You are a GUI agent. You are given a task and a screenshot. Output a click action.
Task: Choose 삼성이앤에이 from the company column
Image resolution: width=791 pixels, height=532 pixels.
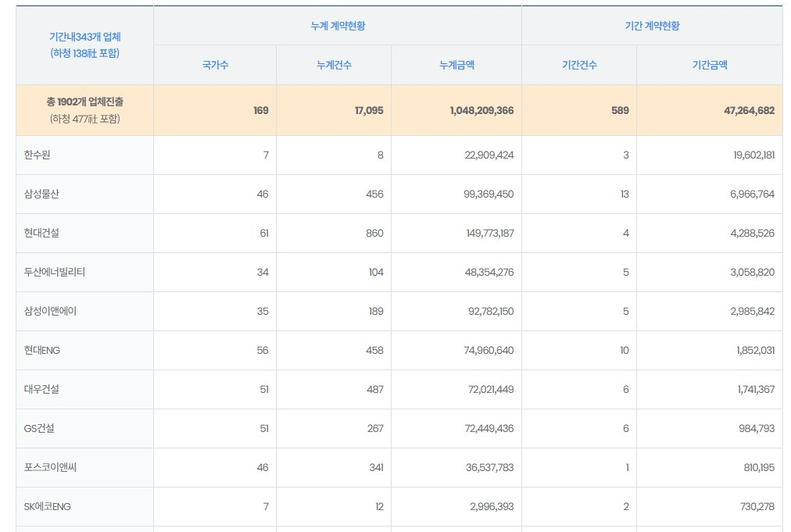(x=50, y=312)
